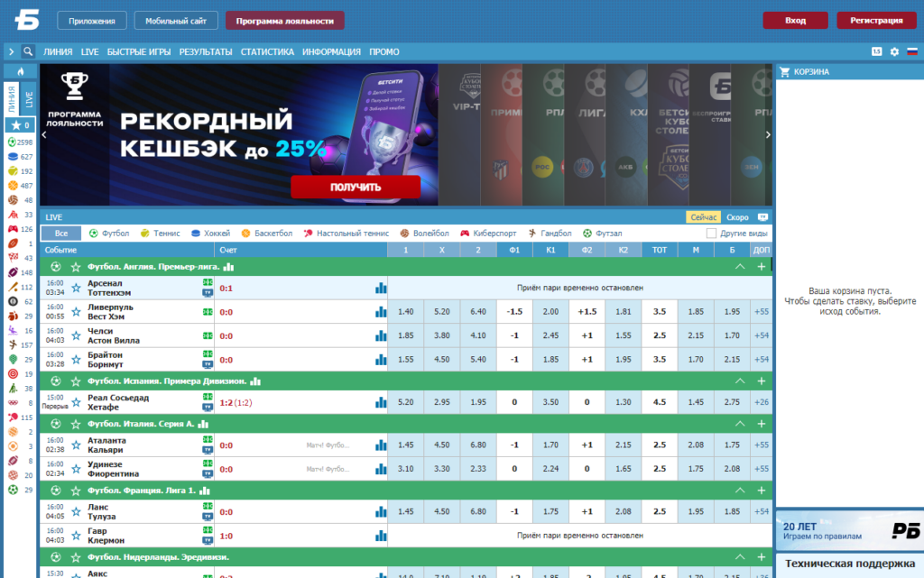Open the odds format icon beside settings
Screen dimensions: 924x578
click(877, 51)
